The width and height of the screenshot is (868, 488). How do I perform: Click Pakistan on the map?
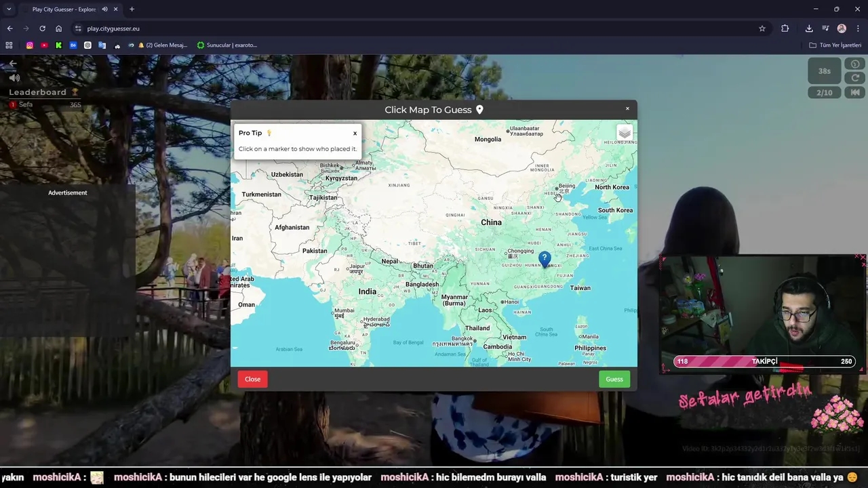point(315,251)
